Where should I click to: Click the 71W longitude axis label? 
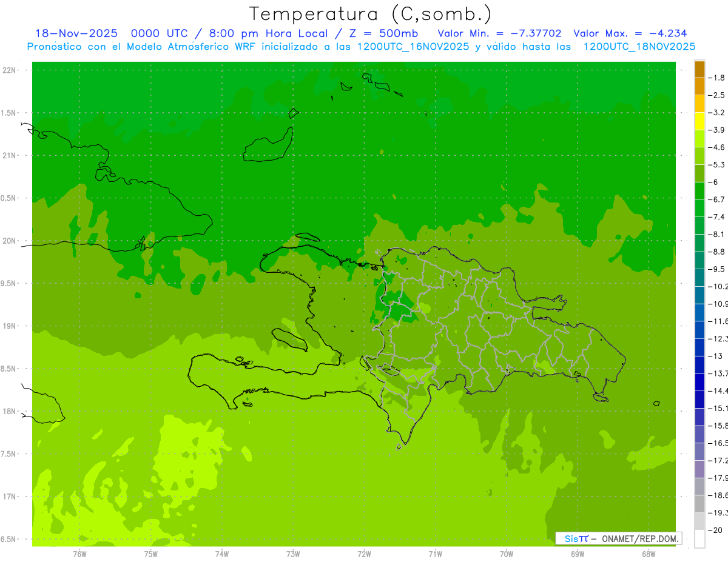435,554
